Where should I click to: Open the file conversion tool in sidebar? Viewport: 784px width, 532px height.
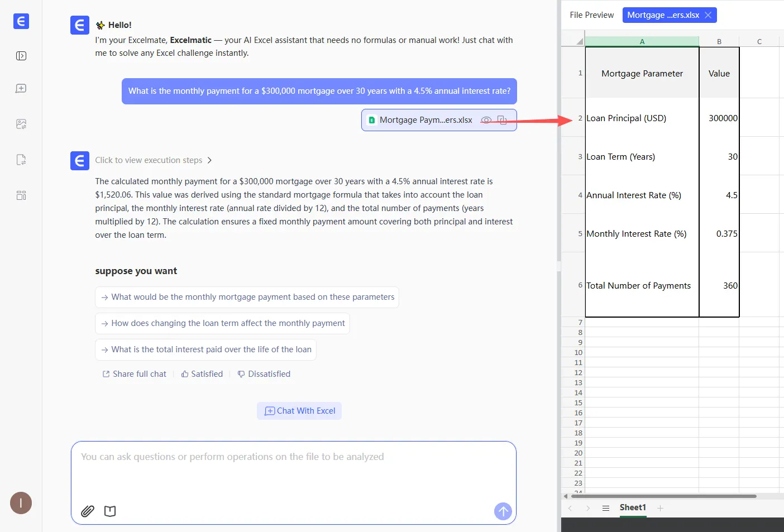[x=21, y=160]
